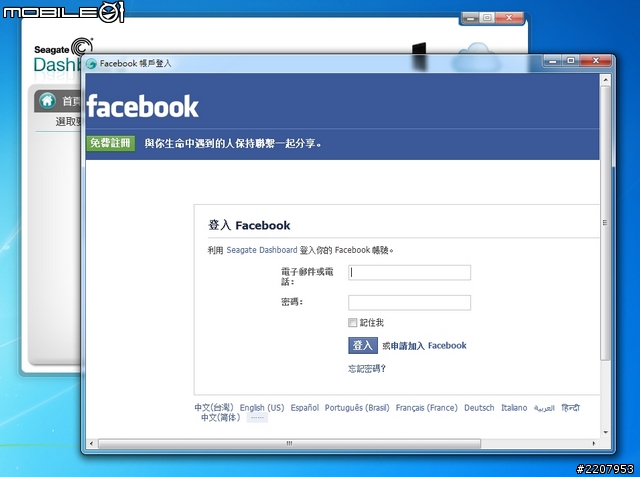Open the more languages ellipsis button
Viewport: 640px width, 477px height.
pos(257,418)
